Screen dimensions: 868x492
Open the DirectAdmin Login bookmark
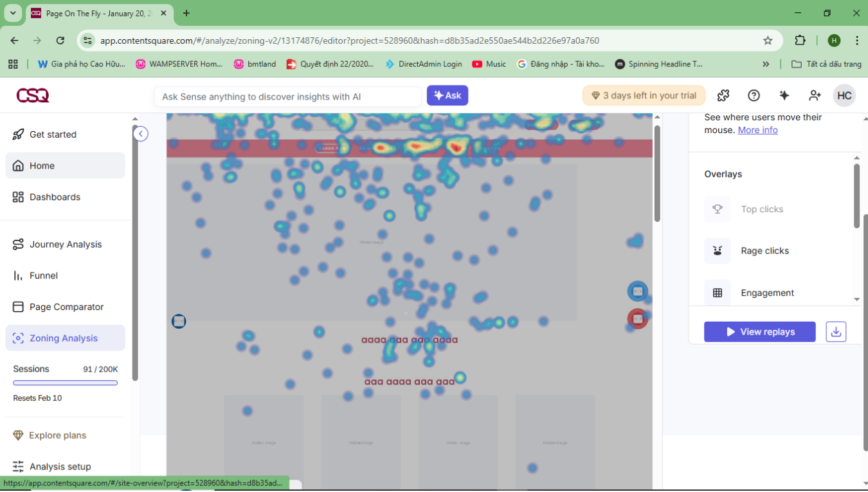point(424,64)
